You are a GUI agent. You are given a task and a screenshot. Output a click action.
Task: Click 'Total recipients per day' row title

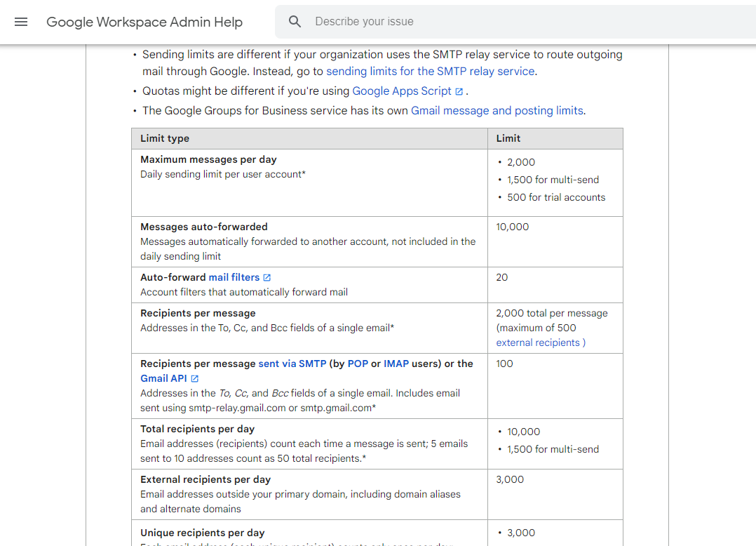(197, 429)
